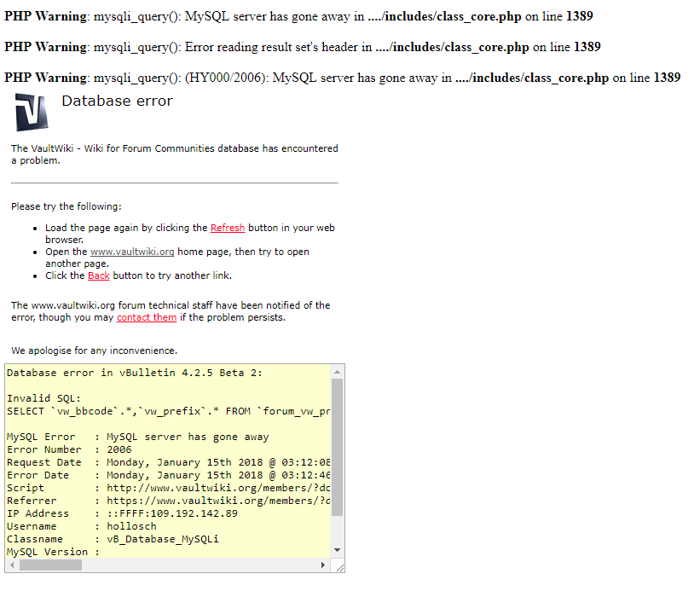The width and height of the screenshot is (700, 591).
Task: Click 'Please try the following:' text
Action: click(x=67, y=206)
